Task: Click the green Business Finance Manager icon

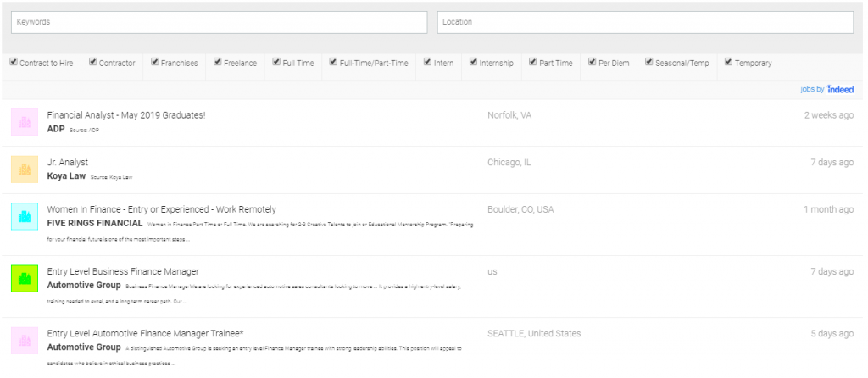Action: (25, 278)
